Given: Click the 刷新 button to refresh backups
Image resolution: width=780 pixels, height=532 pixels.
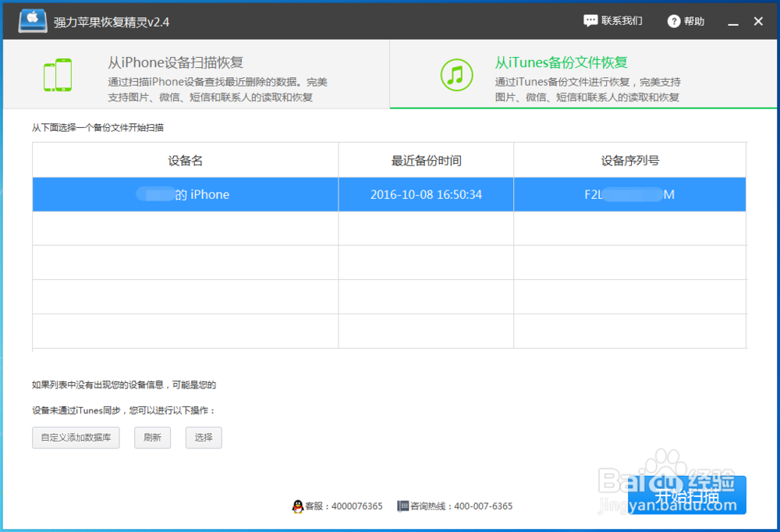Looking at the screenshot, I should click(x=152, y=438).
